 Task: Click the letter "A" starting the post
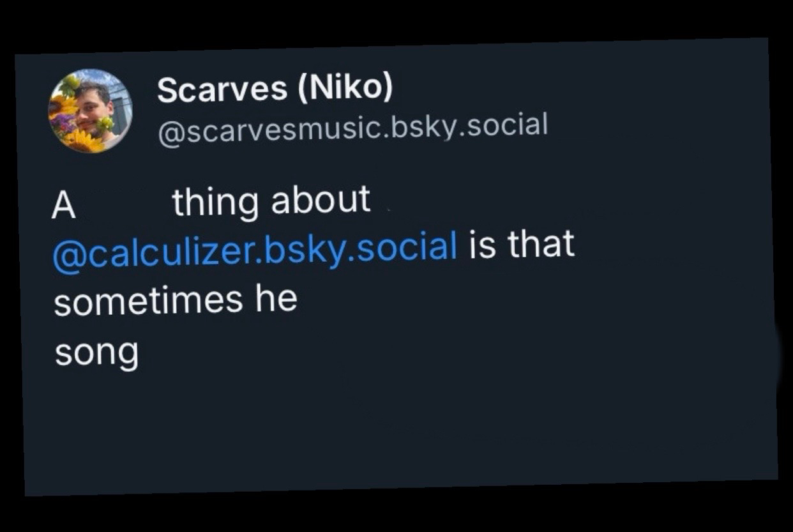tap(64, 206)
